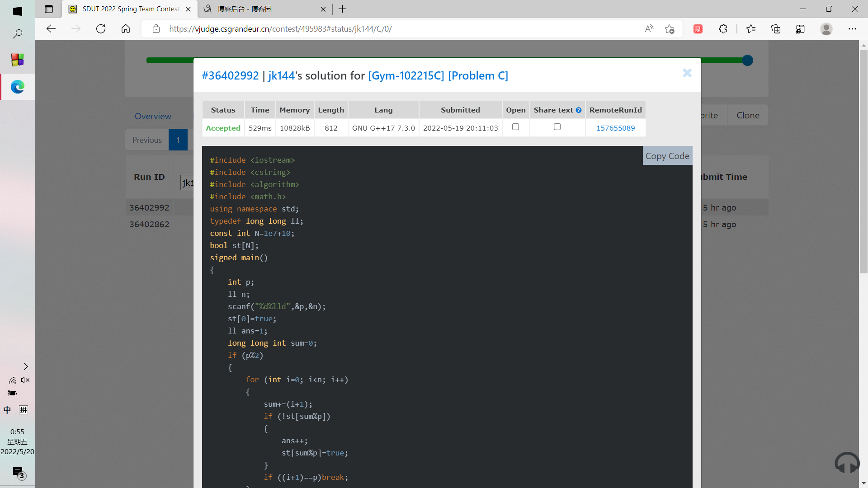This screenshot has height=488, width=868.
Task: Tick the Share text checkbox
Action: [557, 127]
